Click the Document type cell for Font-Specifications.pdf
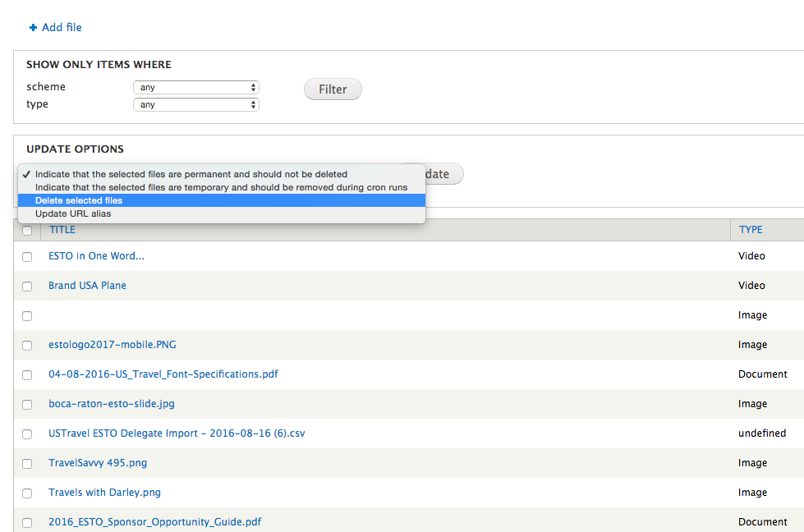This screenshot has height=532, width=804. point(762,374)
